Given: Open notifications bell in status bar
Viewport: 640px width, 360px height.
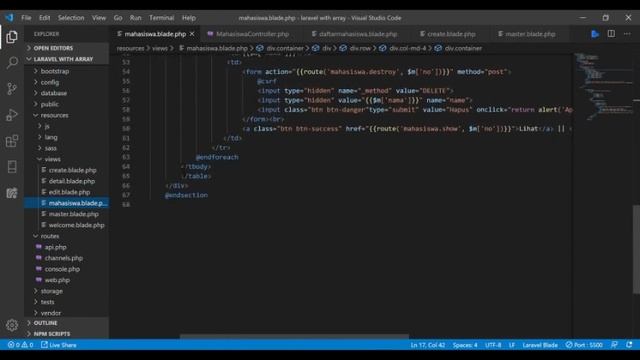Looking at the screenshot, I should [x=629, y=345].
